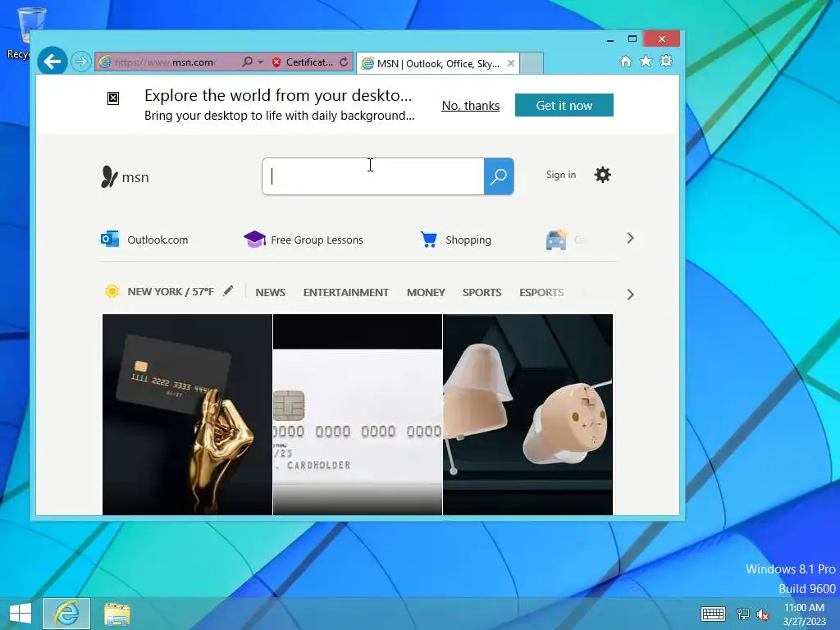Open the ENTERTAINMENT section
The image size is (840, 630).
tap(346, 293)
